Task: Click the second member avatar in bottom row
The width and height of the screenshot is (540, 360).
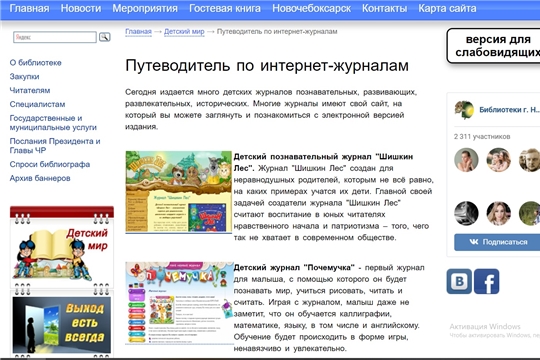Action: click(498, 214)
